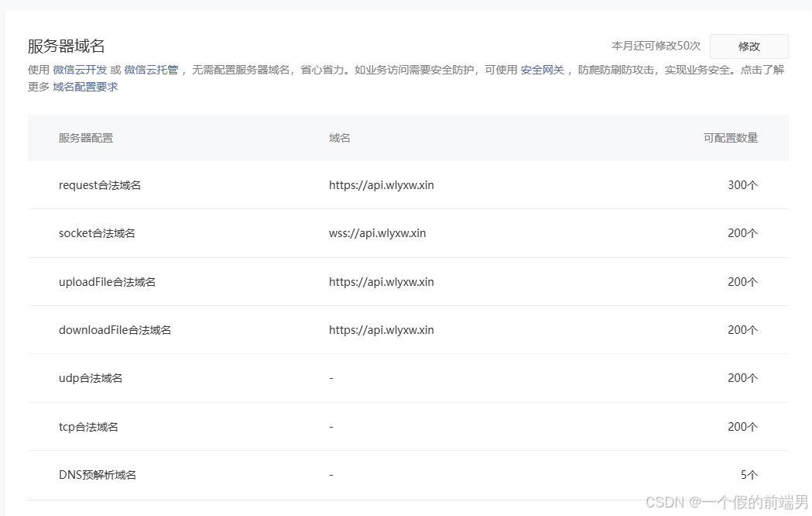Viewport: 812px width, 516px height.
Task: Select the udp合法域名 row label
Action: [x=91, y=379]
